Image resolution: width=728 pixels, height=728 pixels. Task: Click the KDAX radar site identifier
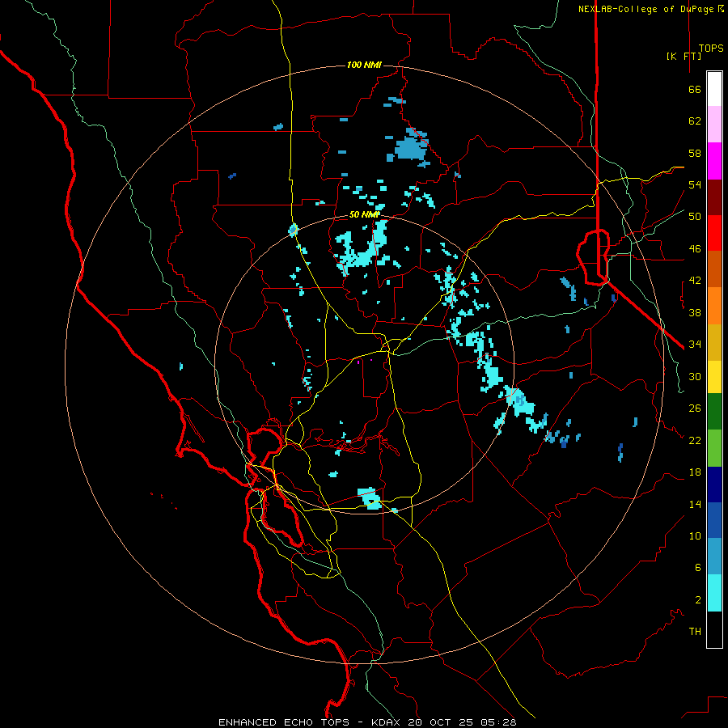point(387,722)
